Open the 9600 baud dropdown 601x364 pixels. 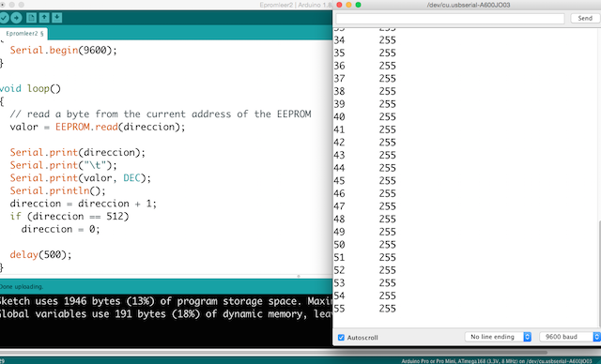(x=570, y=337)
